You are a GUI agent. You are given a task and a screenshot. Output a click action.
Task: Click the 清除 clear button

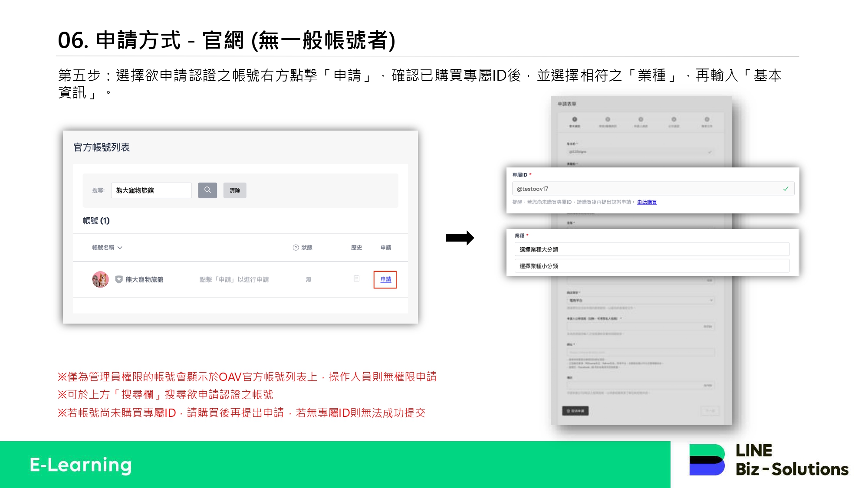(235, 190)
